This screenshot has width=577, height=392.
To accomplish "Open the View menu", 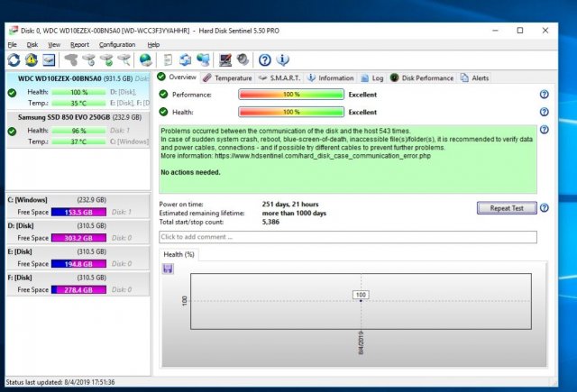I will point(54,44).
